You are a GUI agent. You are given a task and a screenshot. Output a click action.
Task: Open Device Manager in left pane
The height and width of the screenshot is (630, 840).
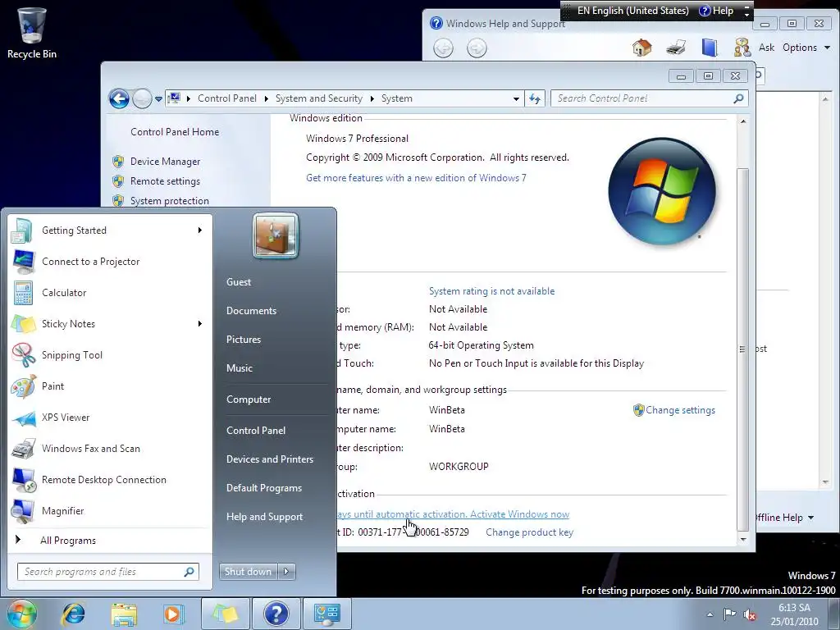(165, 162)
